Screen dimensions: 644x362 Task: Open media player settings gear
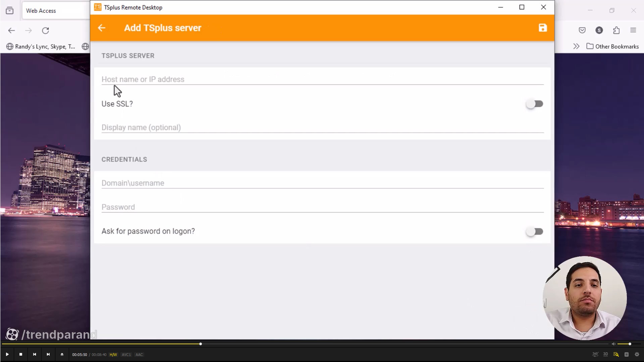click(x=637, y=354)
